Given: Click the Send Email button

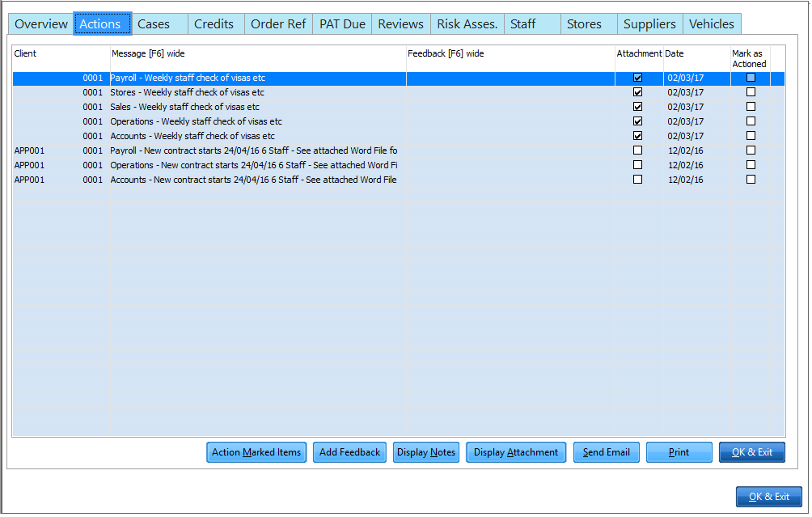Looking at the screenshot, I should [607, 453].
